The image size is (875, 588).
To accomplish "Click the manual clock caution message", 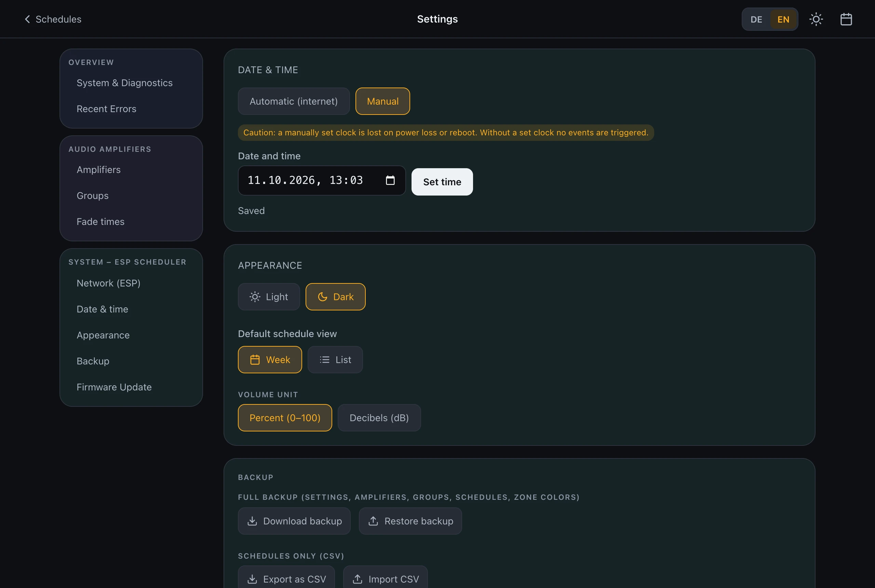I will coord(446,133).
